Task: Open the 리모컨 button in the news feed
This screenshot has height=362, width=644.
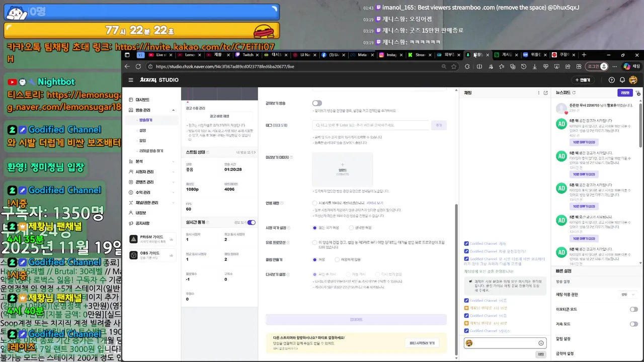Action: pyautogui.click(x=625, y=93)
